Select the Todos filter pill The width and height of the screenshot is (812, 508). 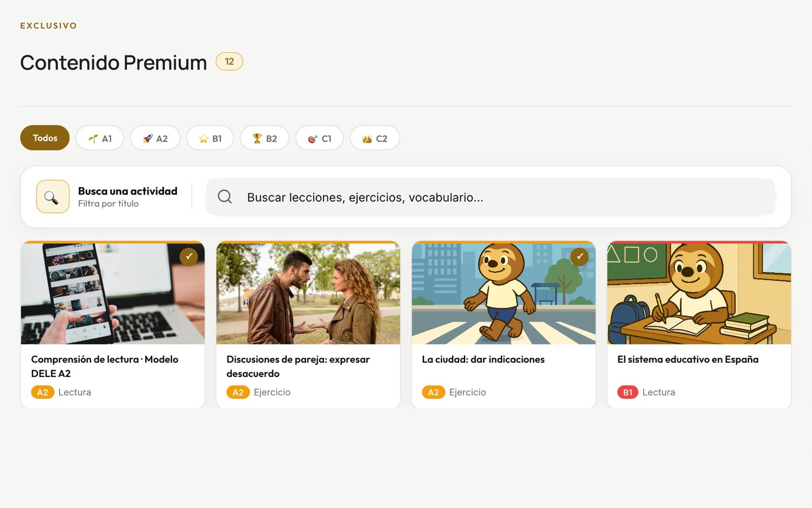(45, 138)
